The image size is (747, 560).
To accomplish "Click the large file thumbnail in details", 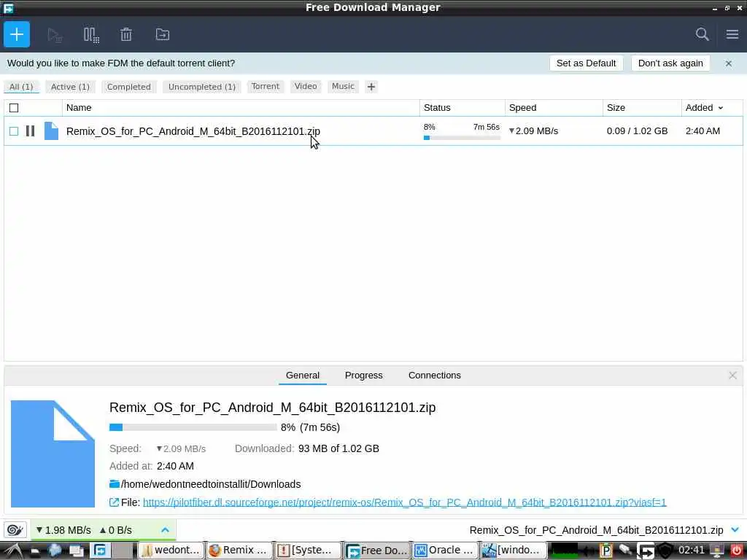I will (53, 454).
